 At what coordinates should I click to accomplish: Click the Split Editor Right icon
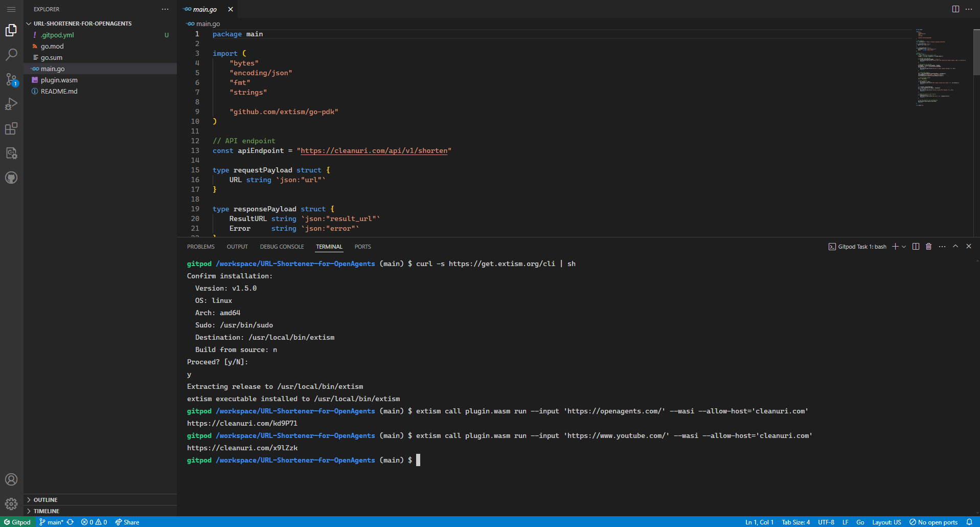point(955,9)
